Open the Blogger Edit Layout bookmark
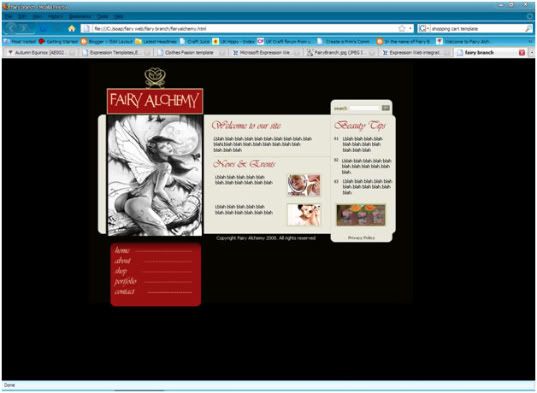Image resolution: width=537 pixels, height=393 pixels. click(x=107, y=41)
